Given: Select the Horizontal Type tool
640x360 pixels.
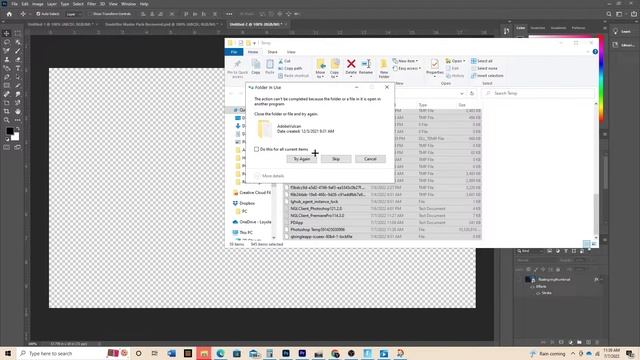Looking at the screenshot, I should coord(18,68).
